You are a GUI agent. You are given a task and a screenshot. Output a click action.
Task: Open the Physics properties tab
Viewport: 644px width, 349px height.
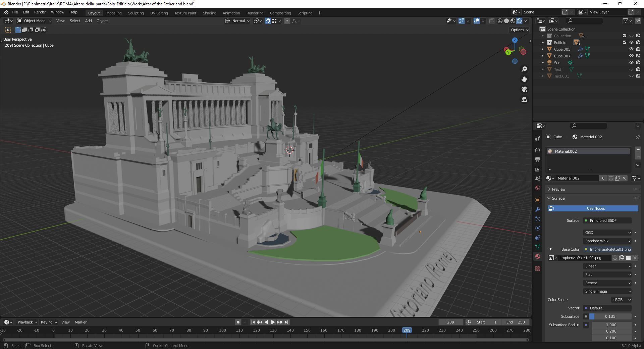point(538,228)
